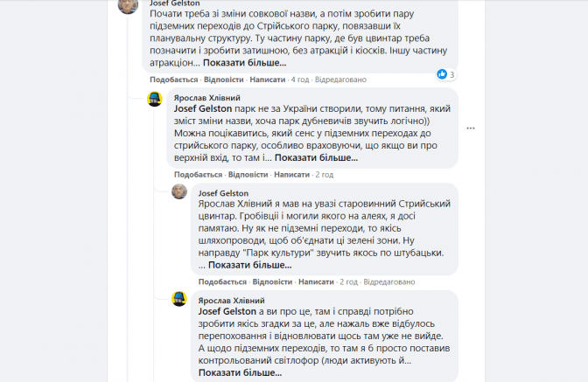Click the reaction count '3'

point(452,75)
